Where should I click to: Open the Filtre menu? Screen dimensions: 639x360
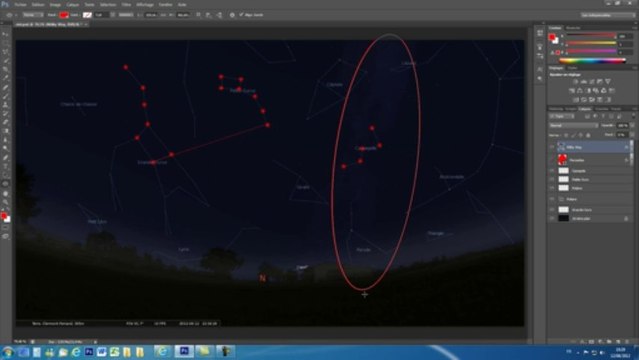[126, 4]
